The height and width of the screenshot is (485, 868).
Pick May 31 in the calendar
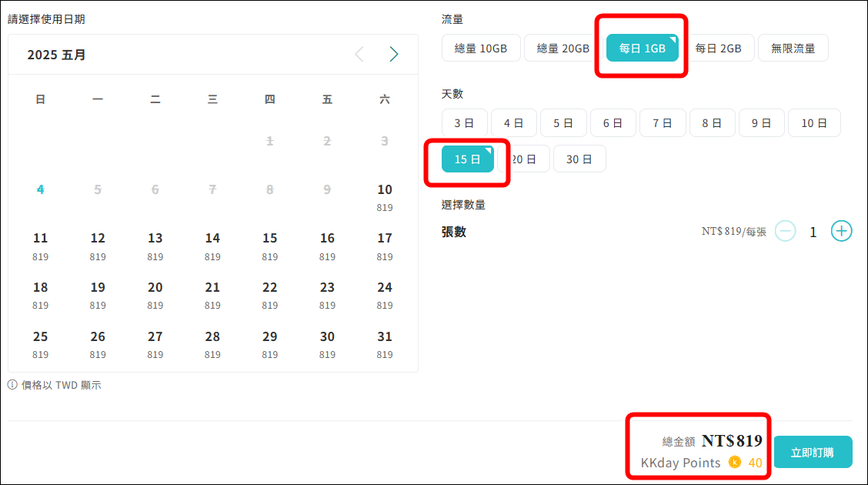point(385,344)
